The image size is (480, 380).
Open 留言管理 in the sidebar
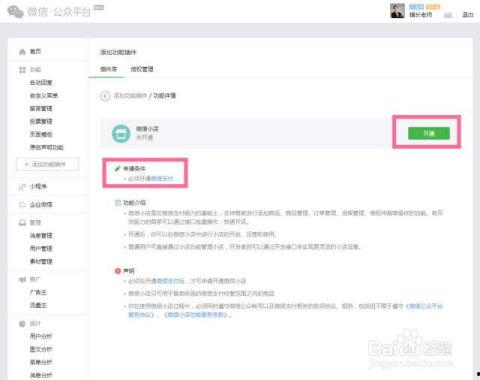[41, 109]
